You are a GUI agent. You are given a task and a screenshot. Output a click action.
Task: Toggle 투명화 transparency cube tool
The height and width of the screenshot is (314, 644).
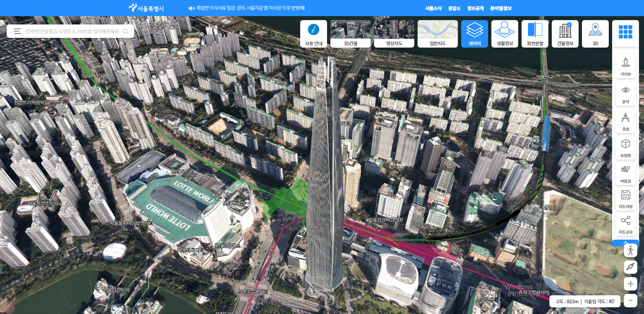626,148
